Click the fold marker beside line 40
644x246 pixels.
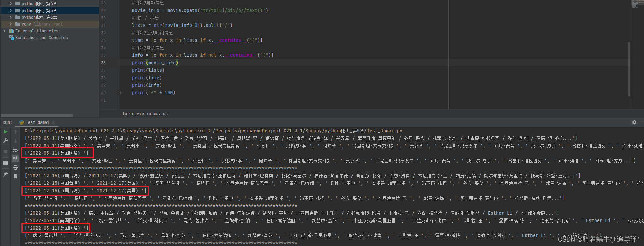pos(119,93)
